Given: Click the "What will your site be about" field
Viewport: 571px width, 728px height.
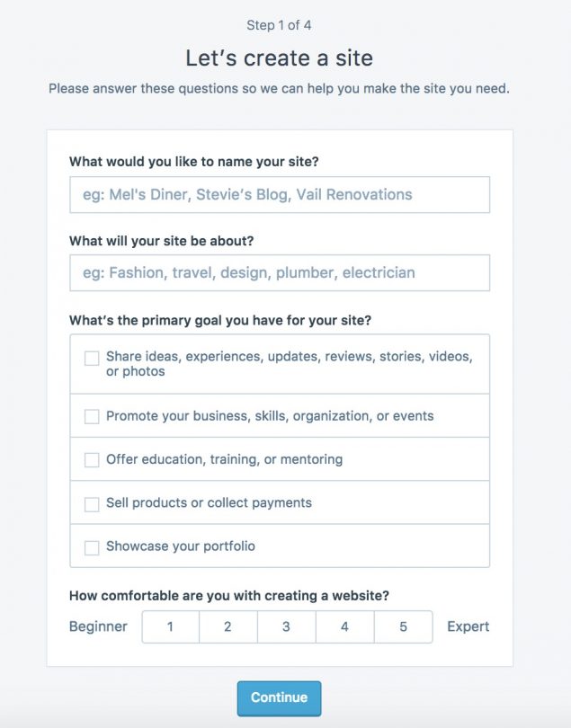Looking at the screenshot, I should click(x=279, y=271).
